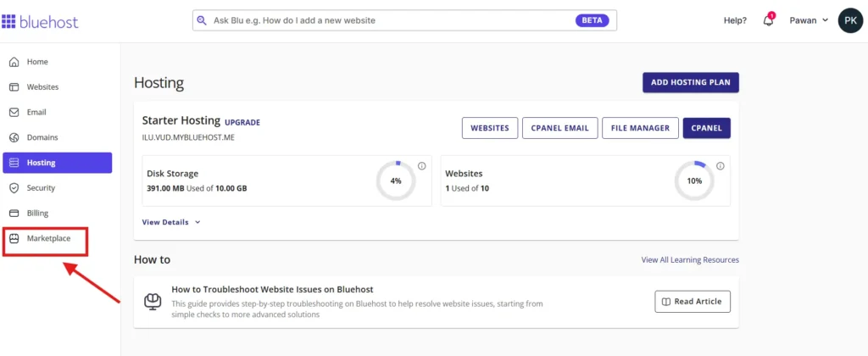The image size is (868, 356).
Task: Open View All Learning Resources link
Action: (x=690, y=259)
